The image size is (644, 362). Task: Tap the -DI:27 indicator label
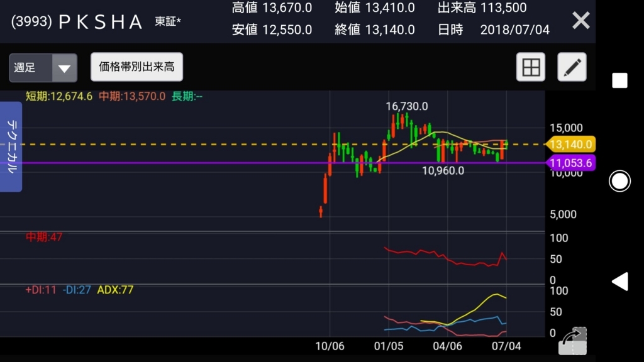coord(76,290)
